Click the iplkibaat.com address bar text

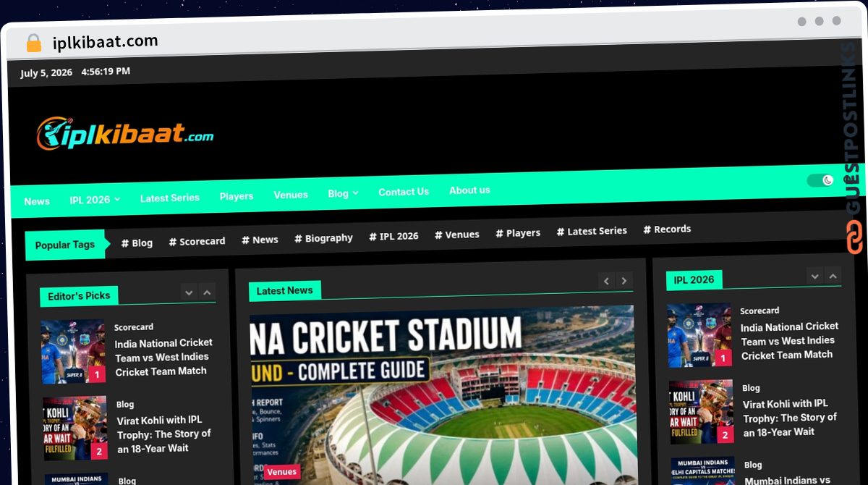[106, 42]
